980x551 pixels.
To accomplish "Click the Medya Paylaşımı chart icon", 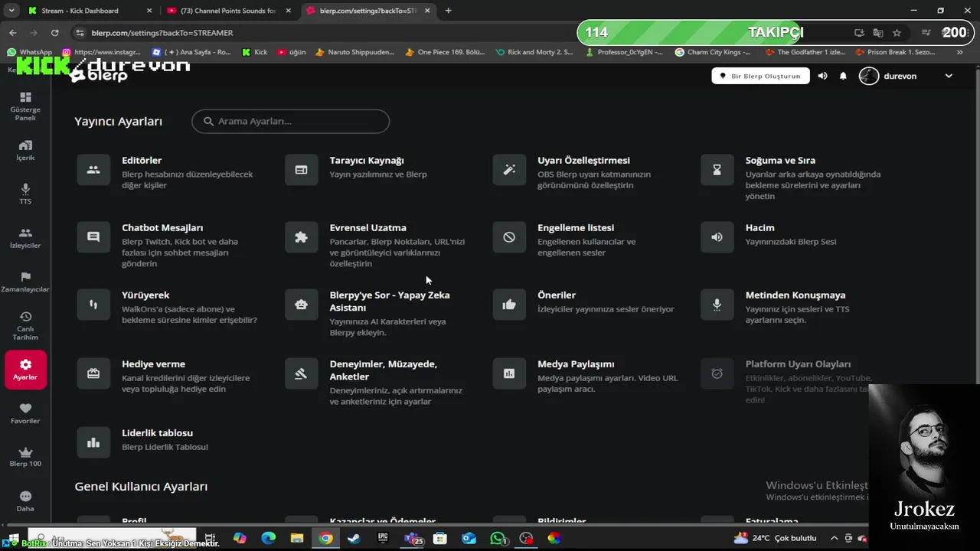I will [x=509, y=373].
